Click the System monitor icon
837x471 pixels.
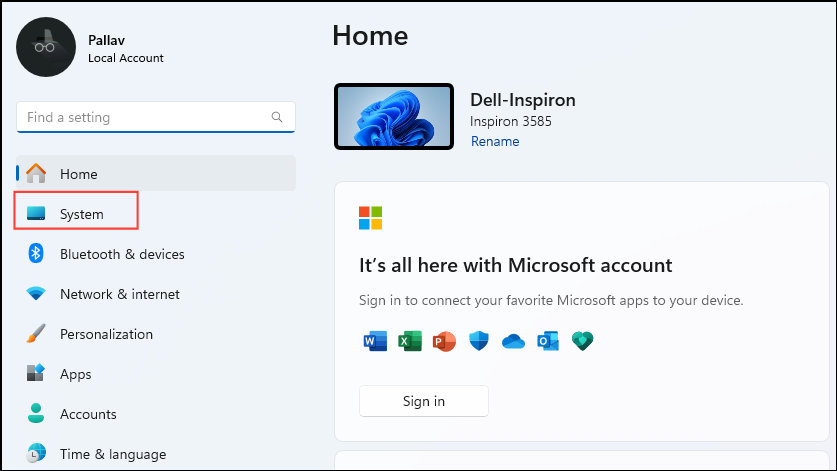pyautogui.click(x=36, y=214)
